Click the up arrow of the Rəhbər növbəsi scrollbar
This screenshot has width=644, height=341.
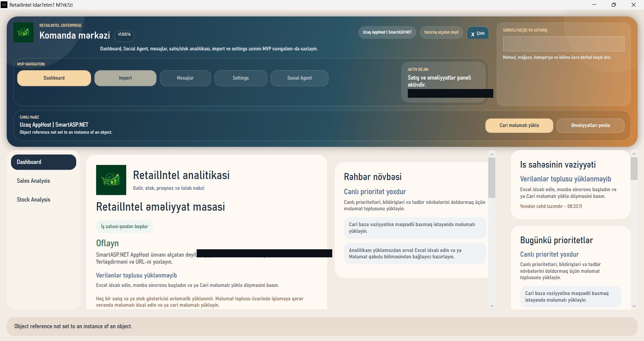click(x=492, y=154)
